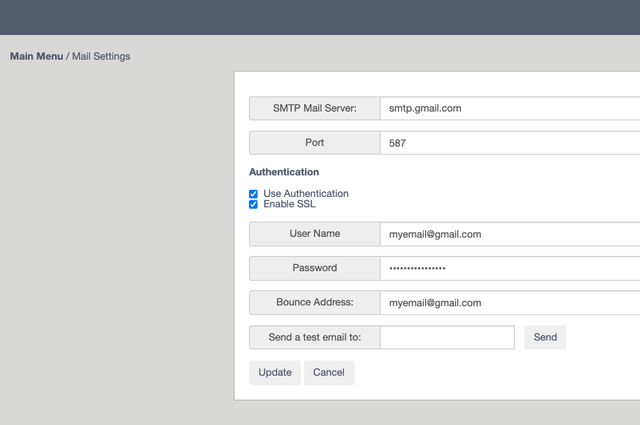Screen dimensions: 640x425
Task: Focus the Bounce Address input field
Action: (510, 303)
